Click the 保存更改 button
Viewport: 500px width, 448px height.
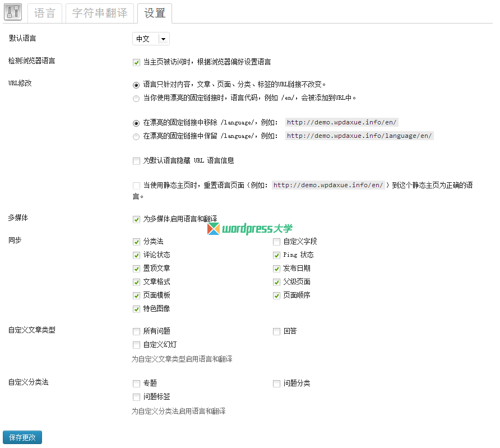pyautogui.click(x=22, y=437)
